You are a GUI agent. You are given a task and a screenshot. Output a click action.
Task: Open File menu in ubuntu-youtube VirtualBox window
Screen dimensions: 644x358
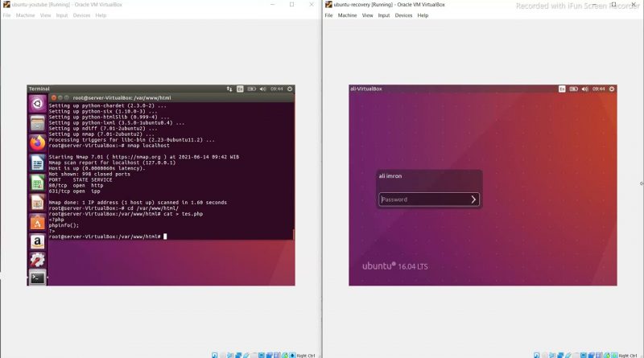[x=6, y=15]
